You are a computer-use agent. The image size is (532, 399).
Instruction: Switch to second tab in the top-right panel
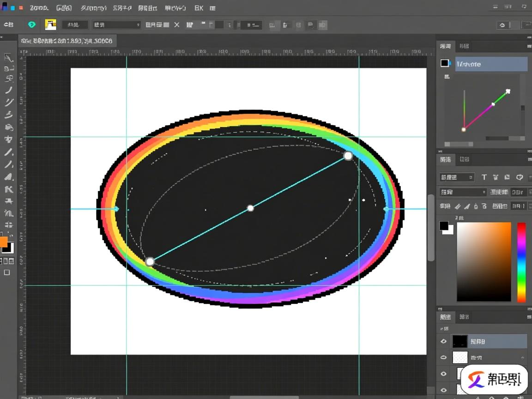pos(465,46)
